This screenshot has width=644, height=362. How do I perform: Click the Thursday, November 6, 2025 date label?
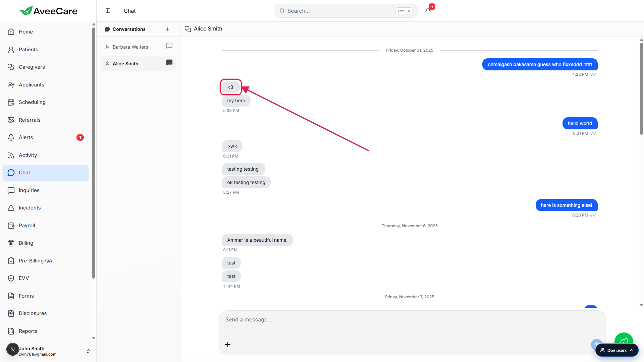tap(410, 226)
